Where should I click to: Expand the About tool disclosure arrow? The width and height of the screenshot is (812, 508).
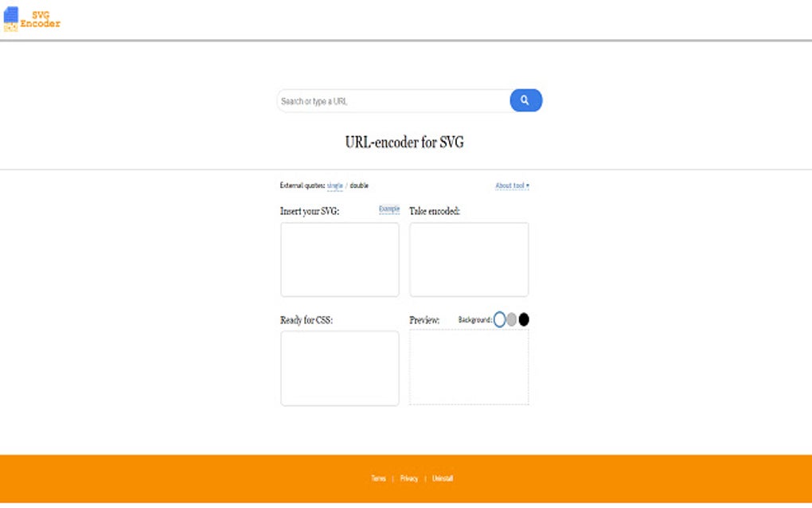tap(528, 185)
